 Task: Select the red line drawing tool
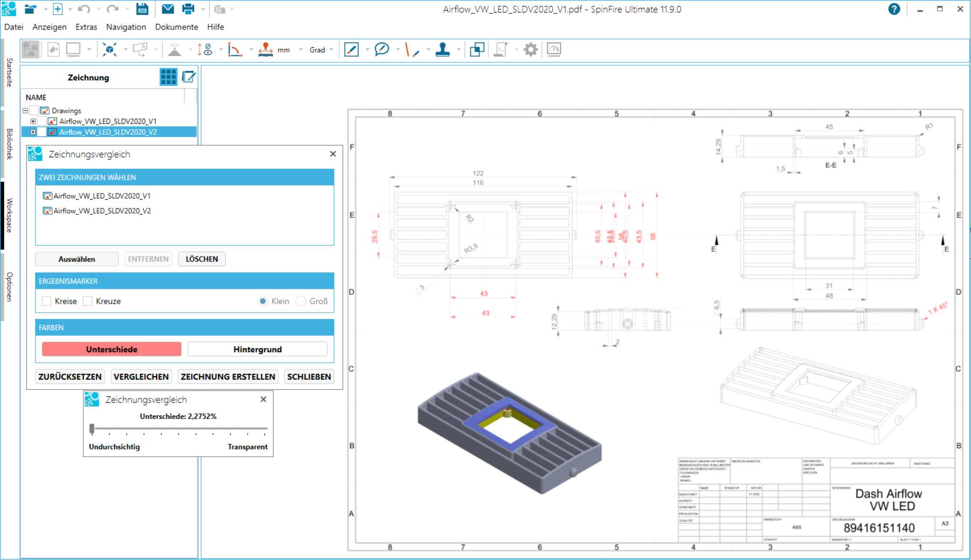click(x=411, y=50)
